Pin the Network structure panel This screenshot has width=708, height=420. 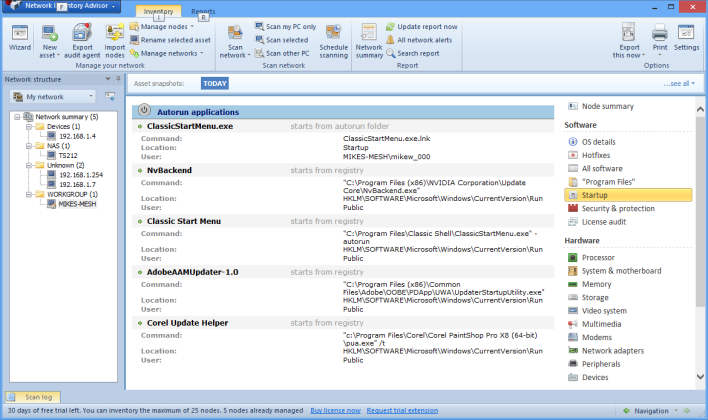pos(118,79)
